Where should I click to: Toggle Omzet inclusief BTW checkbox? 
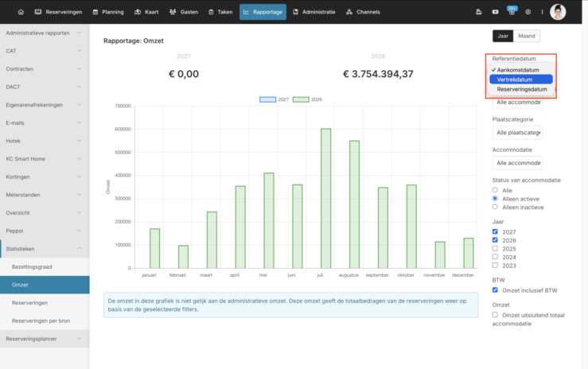click(495, 290)
